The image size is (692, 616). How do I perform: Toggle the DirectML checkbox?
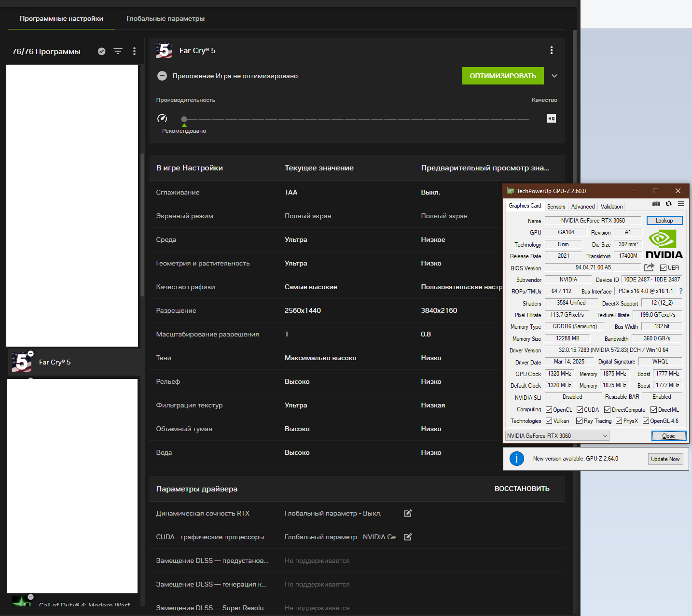click(653, 410)
